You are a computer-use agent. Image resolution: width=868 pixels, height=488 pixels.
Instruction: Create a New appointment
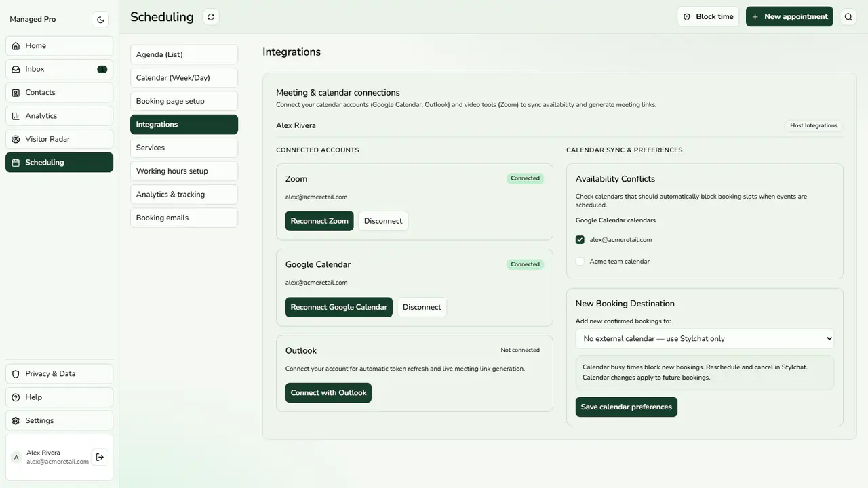click(789, 17)
